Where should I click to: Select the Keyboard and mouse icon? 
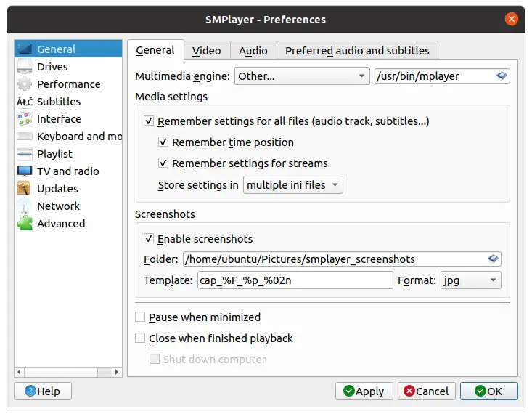coord(25,137)
